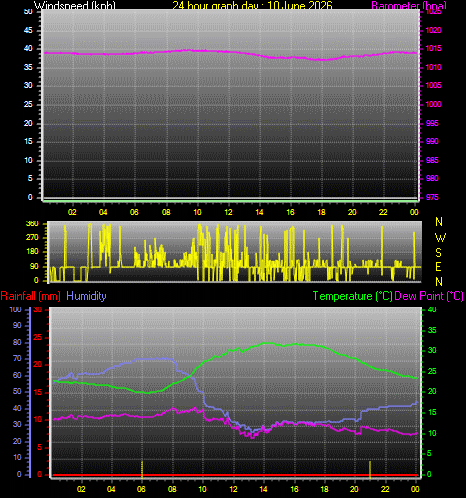Image resolution: width=466 pixels, height=498 pixels.
Task: Click the 1015 value on barometer axis
Action: click(433, 48)
